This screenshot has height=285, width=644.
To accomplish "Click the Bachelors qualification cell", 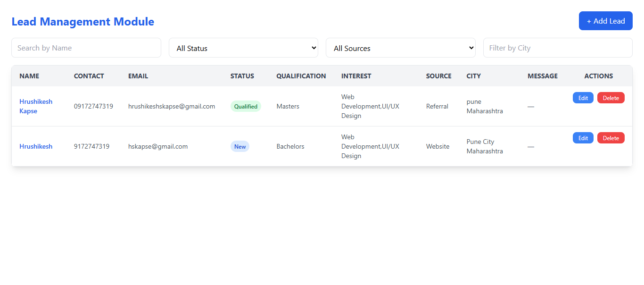I will point(290,146).
